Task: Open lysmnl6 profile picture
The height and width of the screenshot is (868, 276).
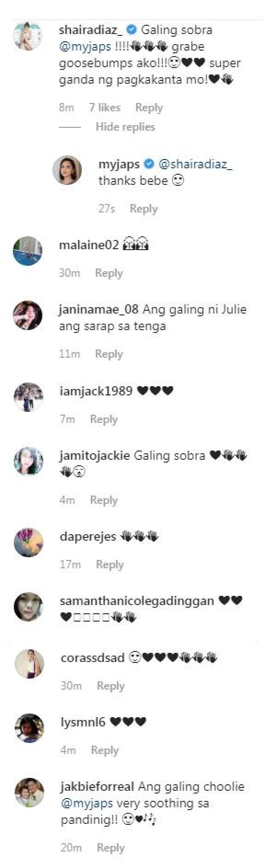Action: click(29, 728)
